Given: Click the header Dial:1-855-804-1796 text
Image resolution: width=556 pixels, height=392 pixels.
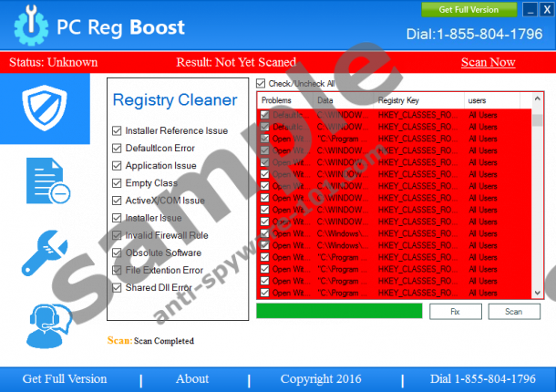Looking at the screenshot, I should point(475,34).
